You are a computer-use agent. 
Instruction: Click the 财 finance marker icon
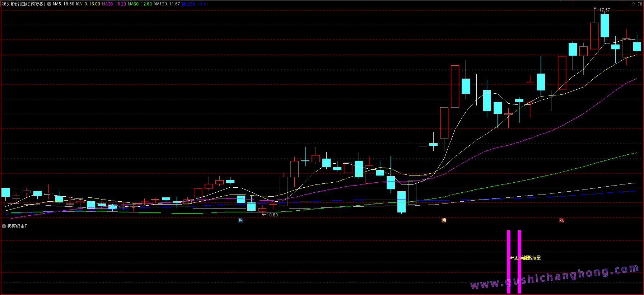pos(241,220)
